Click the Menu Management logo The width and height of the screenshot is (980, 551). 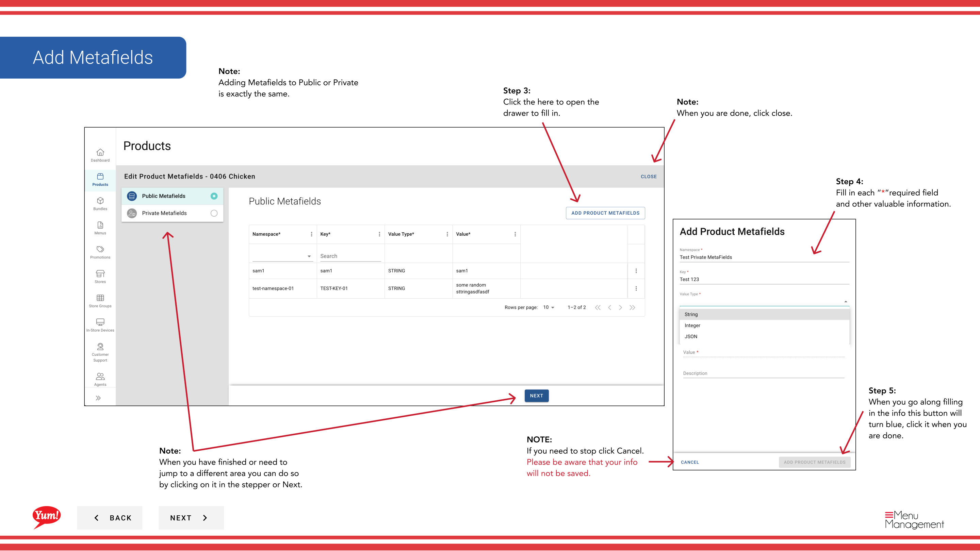point(914,520)
